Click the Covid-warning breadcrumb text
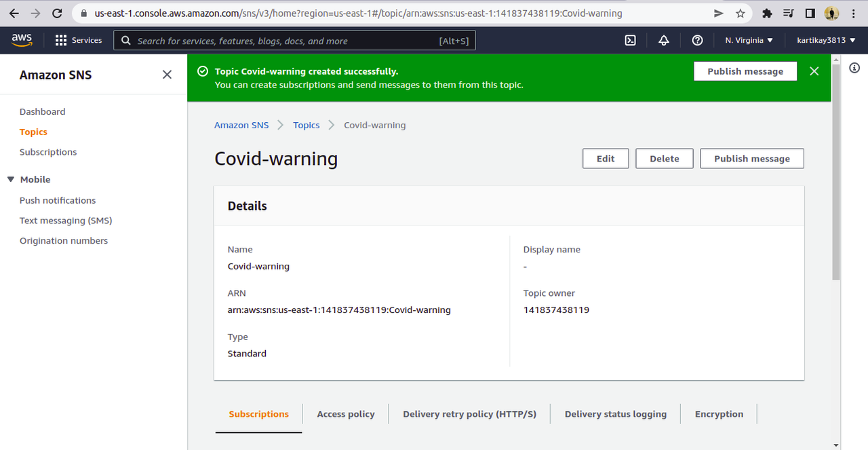This screenshot has width=868, height=450. 375,125
